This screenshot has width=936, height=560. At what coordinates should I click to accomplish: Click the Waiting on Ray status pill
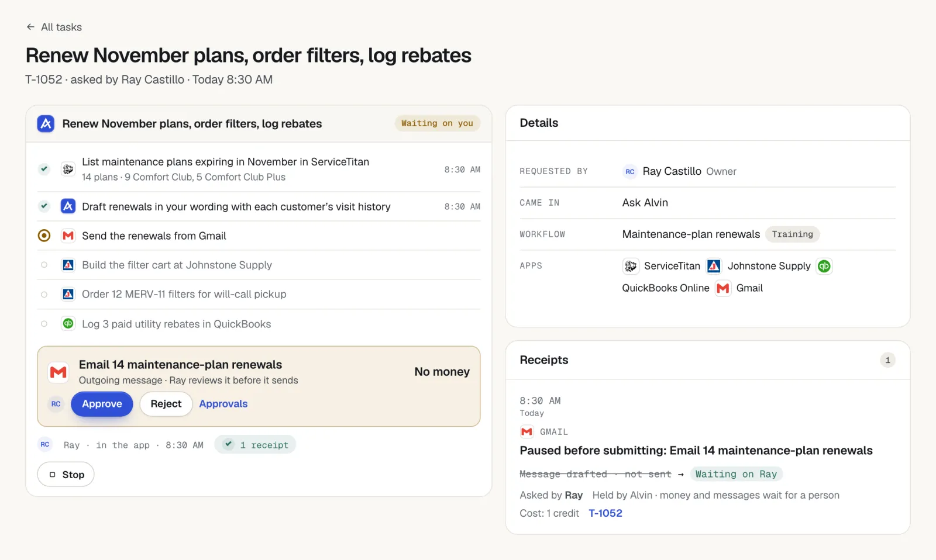pyautogui.click(x=736, y=474)
